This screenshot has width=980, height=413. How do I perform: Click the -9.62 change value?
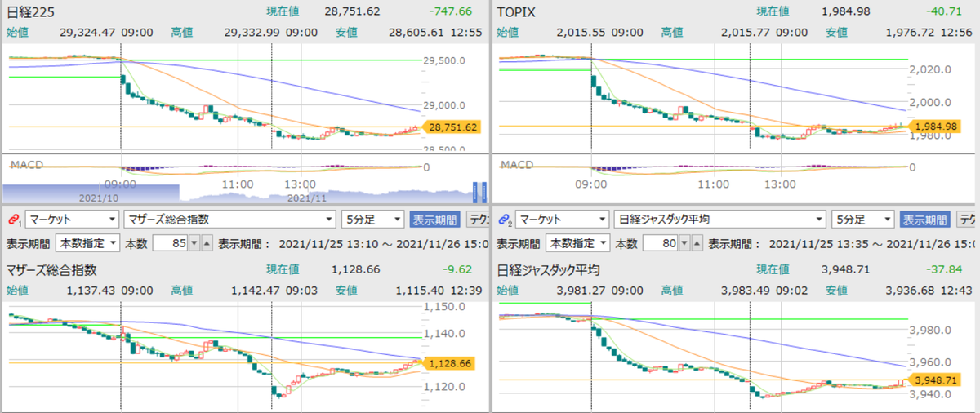click(x=456, y=269)
